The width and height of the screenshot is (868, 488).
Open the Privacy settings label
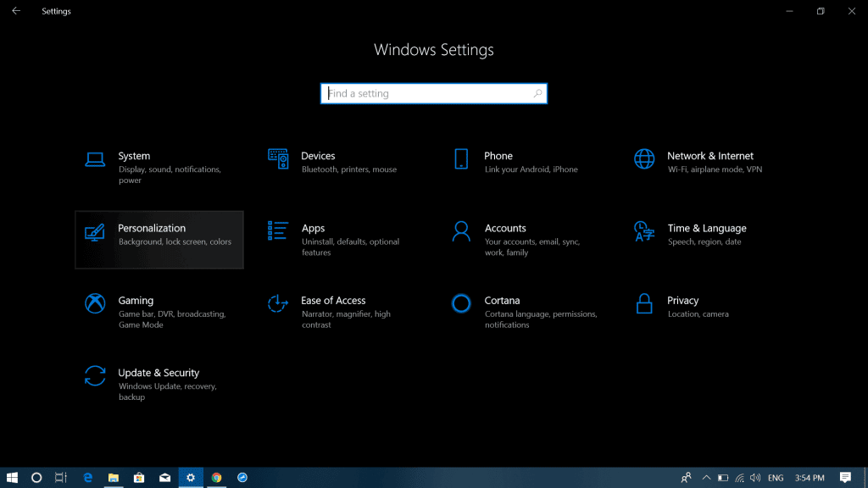tap(682, 301)
